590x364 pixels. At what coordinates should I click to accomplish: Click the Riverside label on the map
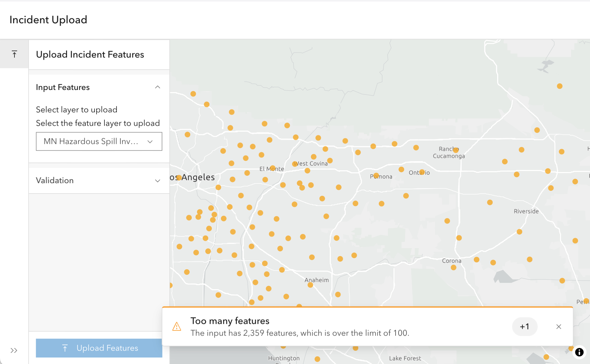(x=526, y=211)
